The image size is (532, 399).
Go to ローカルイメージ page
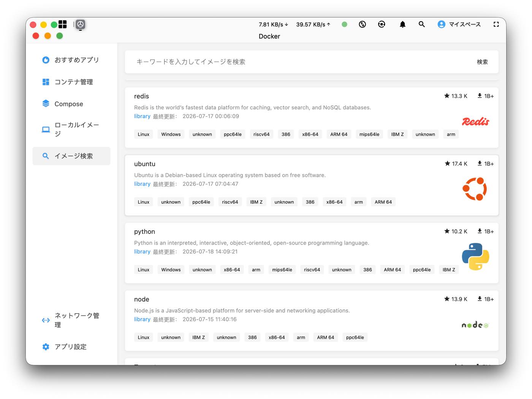point(71,129)
